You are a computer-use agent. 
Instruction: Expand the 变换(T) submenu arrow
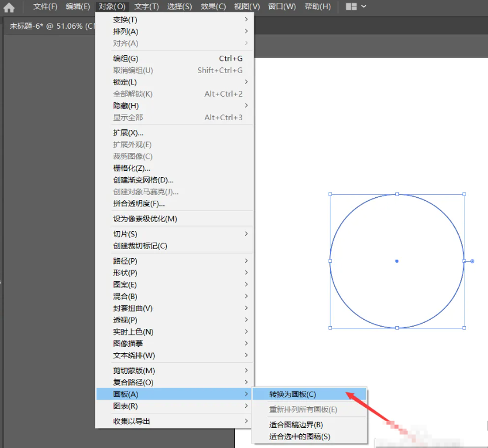tap(246, 20)
